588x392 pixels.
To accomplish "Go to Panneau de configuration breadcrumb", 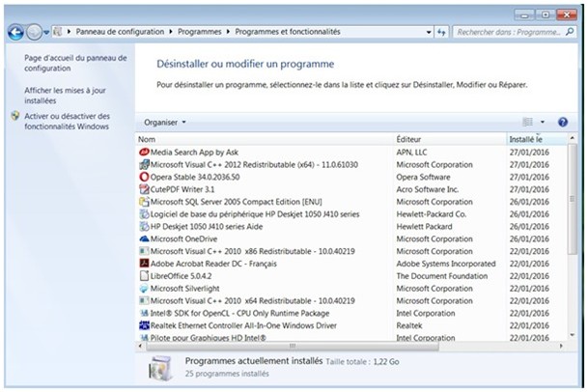I will [x=124, y=32].
